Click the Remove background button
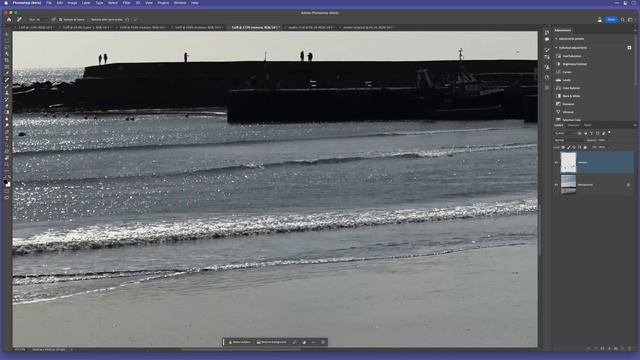Image resolution: width=640 pixels, height=360 pixels. click(x=271, y=342)
